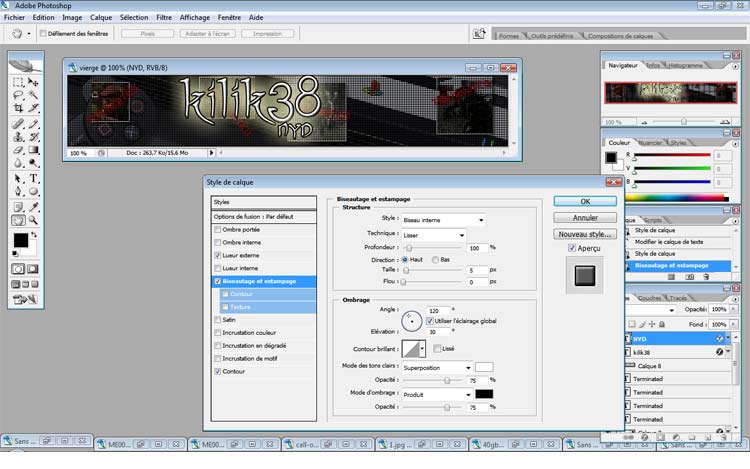This screenshot has width=750, height=469.
Task: Open the Style dropdown showing Biseau interne
Action: pos(443,220)
